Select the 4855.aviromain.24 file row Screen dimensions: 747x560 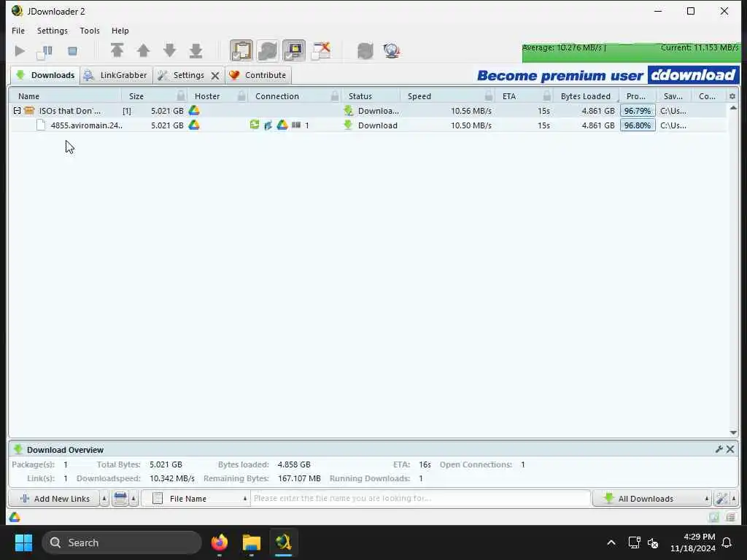click(x=368, y=125)
